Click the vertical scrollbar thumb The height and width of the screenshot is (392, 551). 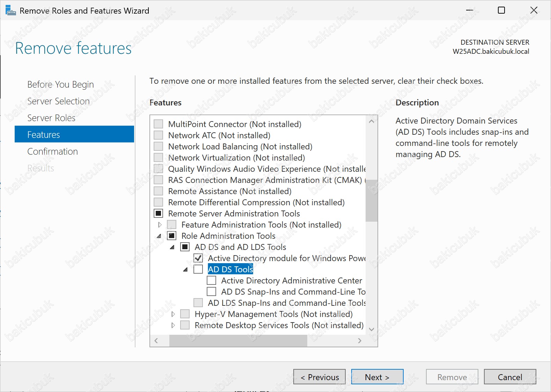pos(372,201)
